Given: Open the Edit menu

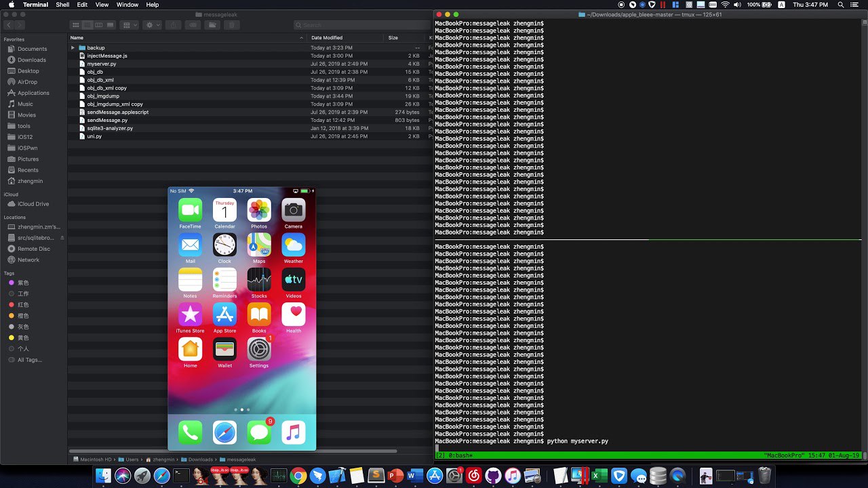Looking at the screenshot, I should coord(82,5).
